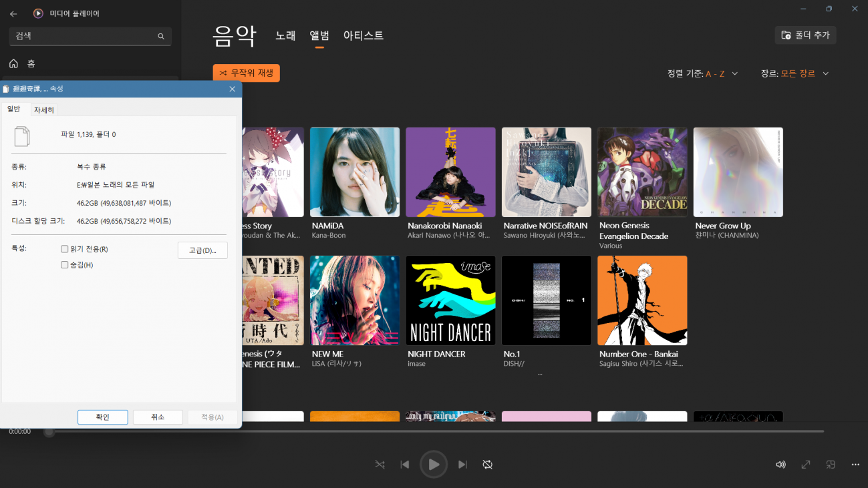
Task: Click the 0:00:00 elapsed time label
Action: click(x=20, y=432)
